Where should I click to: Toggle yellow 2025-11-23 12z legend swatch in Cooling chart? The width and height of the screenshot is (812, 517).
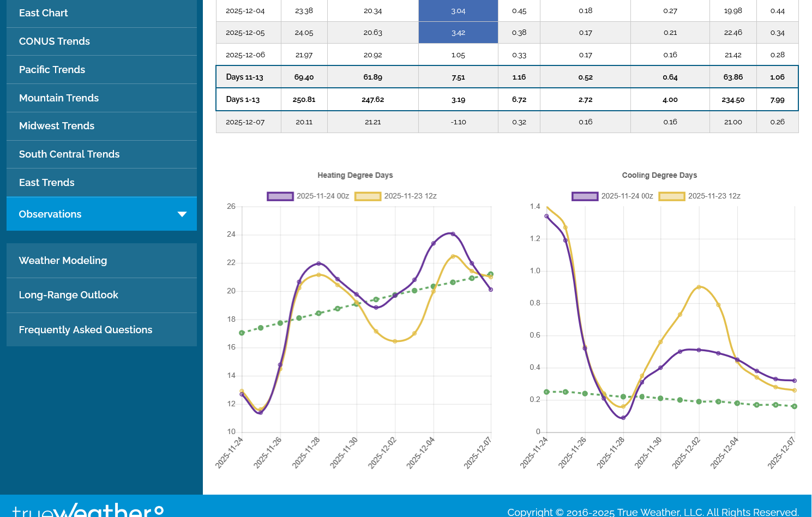pyautogui.click(x=672, y=196)
